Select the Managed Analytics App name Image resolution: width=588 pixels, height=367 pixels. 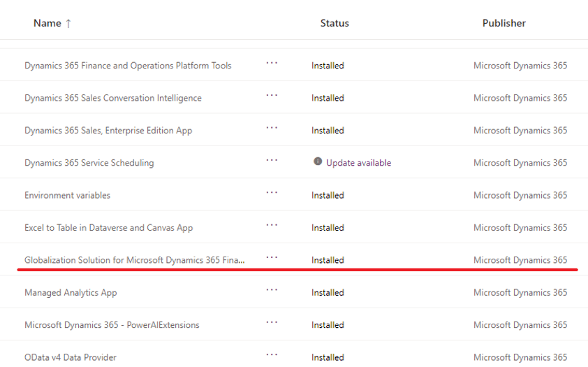pyautogui.click(x=71, y=293)
